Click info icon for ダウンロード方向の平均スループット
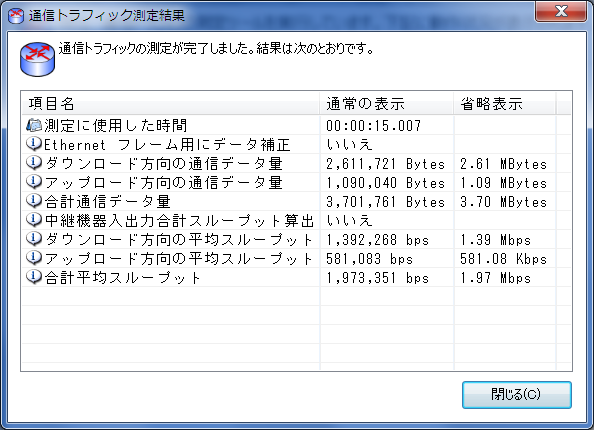The image size is (594, 430). click(34, 238)
